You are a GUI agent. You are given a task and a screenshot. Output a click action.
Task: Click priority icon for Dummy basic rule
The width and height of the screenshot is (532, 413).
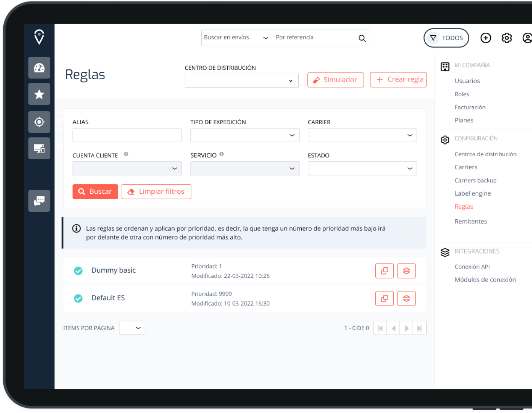(407, 271)
